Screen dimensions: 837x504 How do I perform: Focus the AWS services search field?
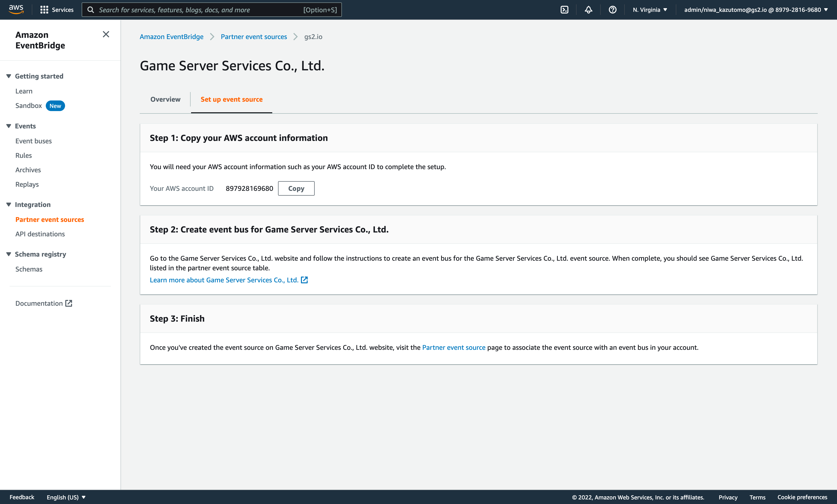212,10
